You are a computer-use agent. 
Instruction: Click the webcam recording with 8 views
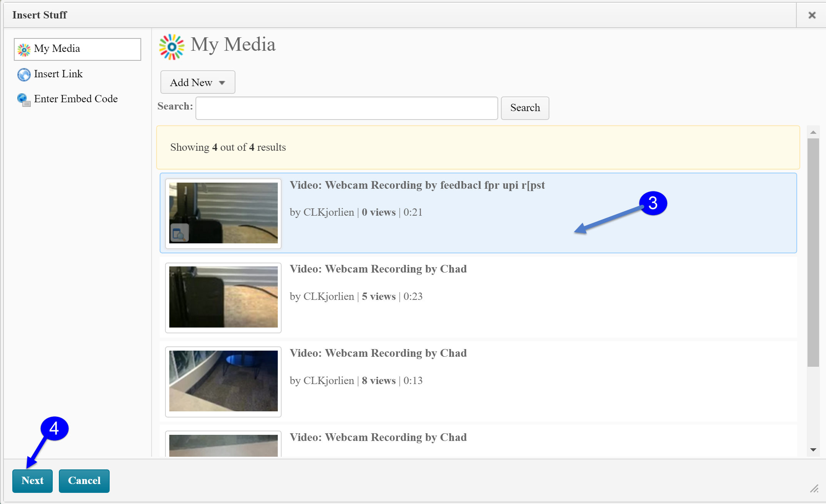click(479, 381)
